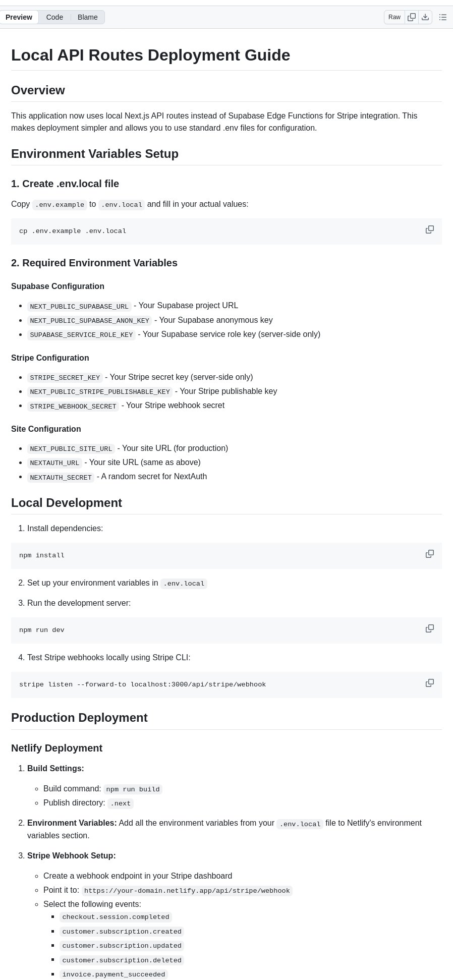Select the Local Development heading
Viewport: 453px width, 980px height.
[67, 503]
